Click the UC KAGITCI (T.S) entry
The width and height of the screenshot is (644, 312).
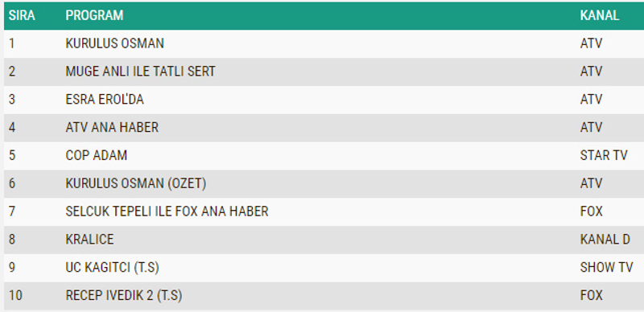pyautogui.click(x=112, y=268)
